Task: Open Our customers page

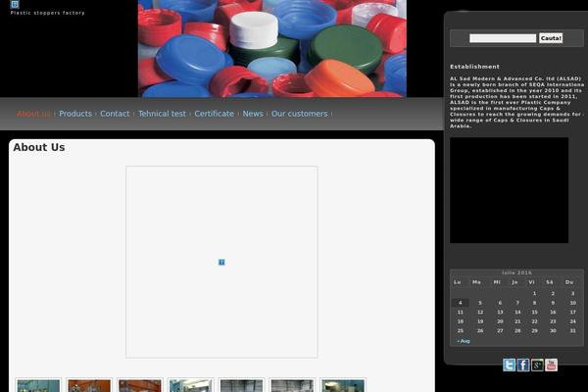Action: (x=300, y=114)
